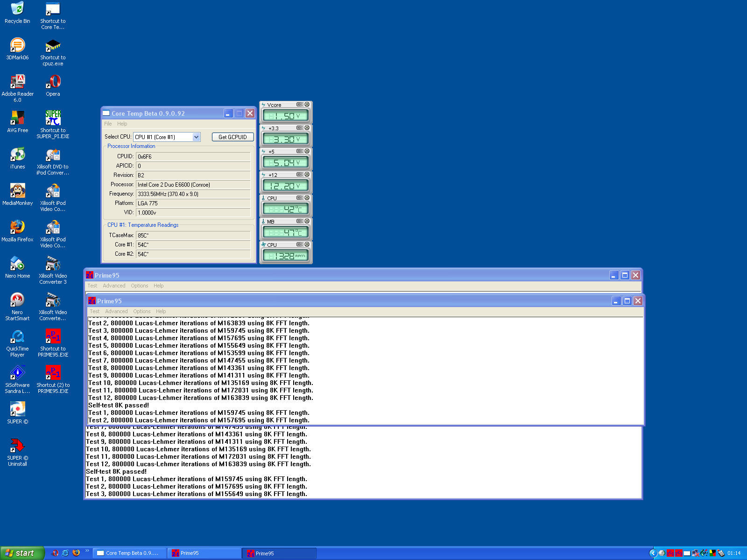Select the SUPER © Uninstall desktop icon
Image resolution: width=747 pixels, height=560 pixels.
tap(17, 452)
